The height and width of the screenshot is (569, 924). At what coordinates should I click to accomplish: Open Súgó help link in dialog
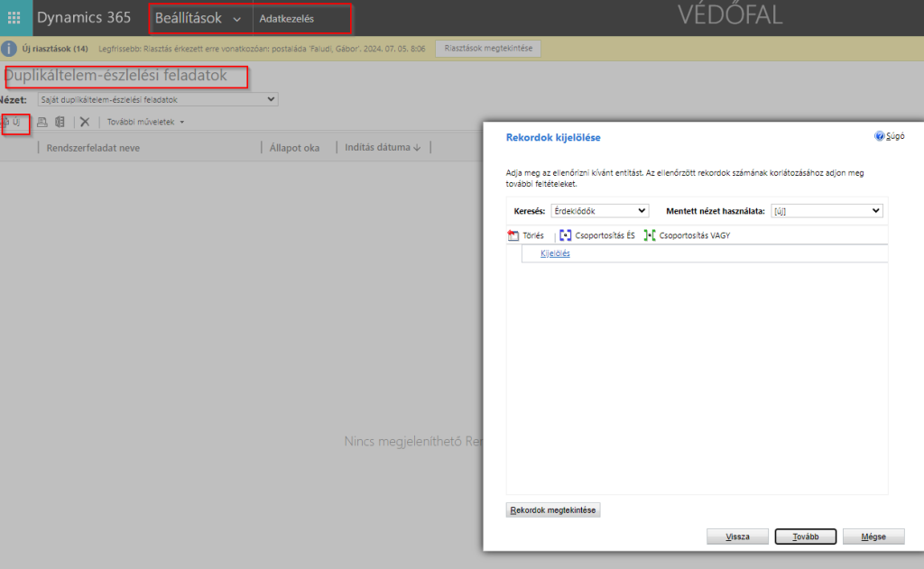click(895, 136)
